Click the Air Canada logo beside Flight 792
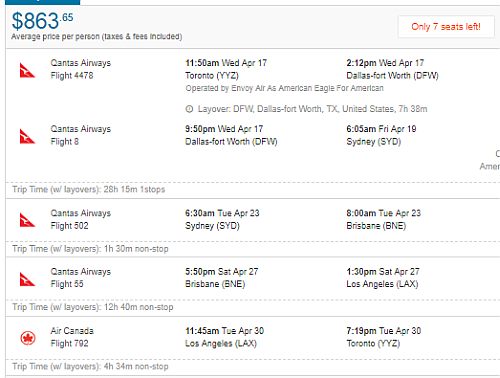 28,338
